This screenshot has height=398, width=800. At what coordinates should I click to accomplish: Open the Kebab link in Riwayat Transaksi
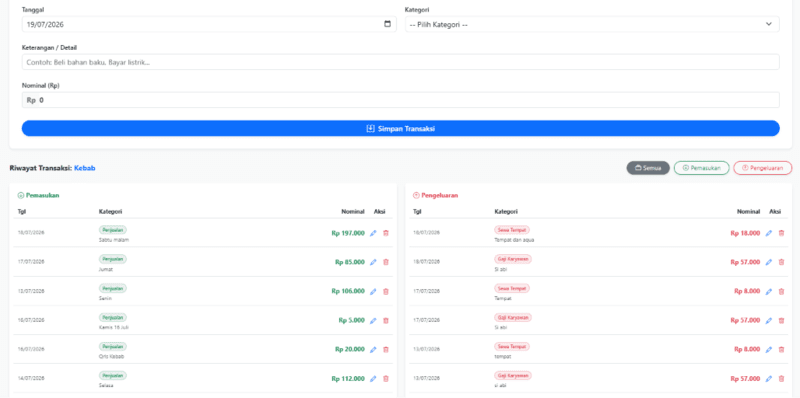click(x=85, y=168)
